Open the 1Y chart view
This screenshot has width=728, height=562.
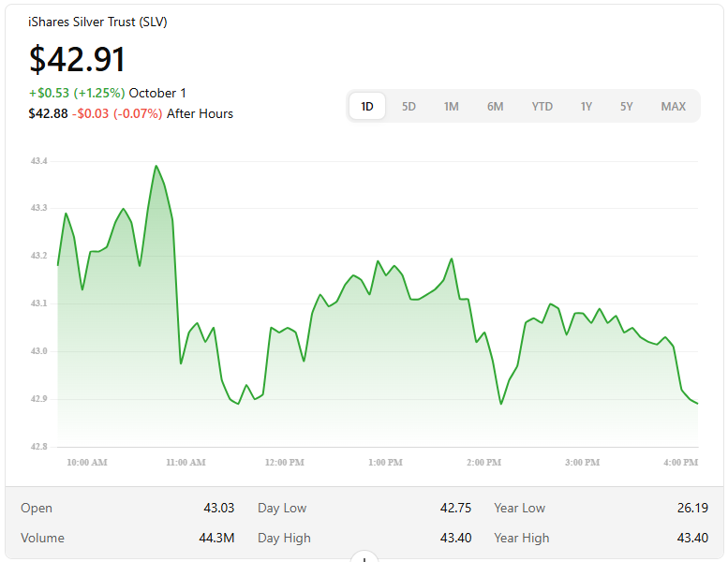tap(586, 106)
